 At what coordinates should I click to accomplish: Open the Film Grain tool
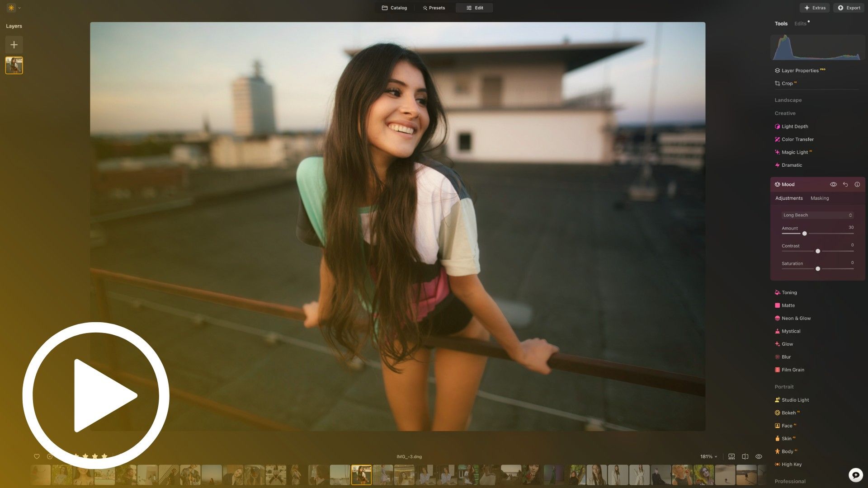pos(793,370)
